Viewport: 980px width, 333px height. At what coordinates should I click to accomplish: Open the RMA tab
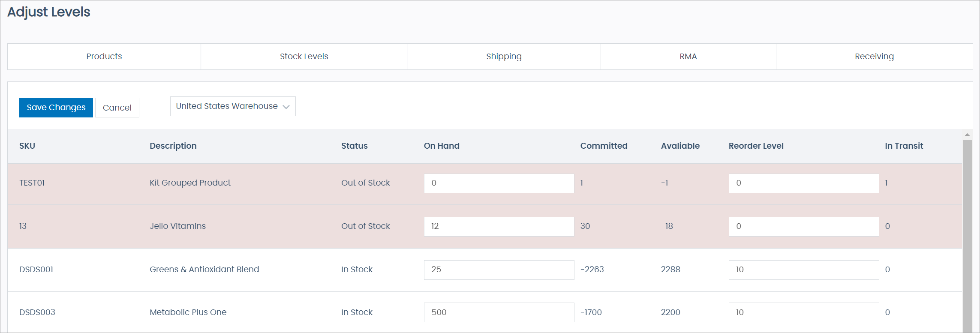coord(688,56)
